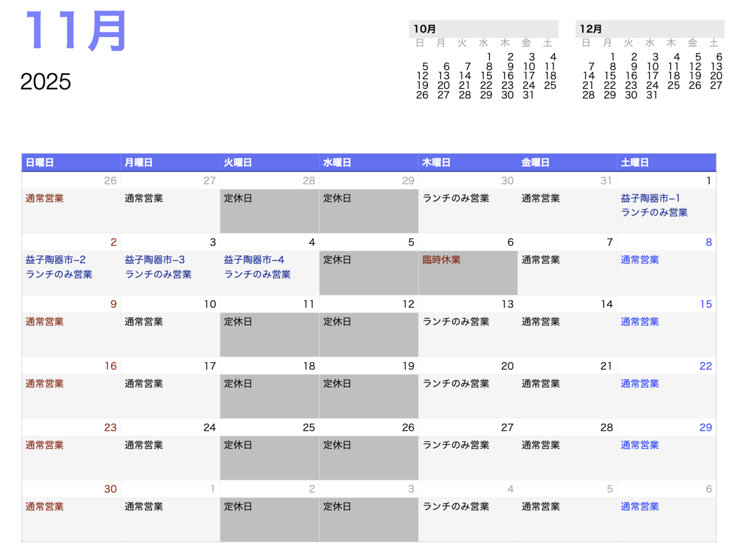Click the 通常営業 event on Sunday November 23

45,445
